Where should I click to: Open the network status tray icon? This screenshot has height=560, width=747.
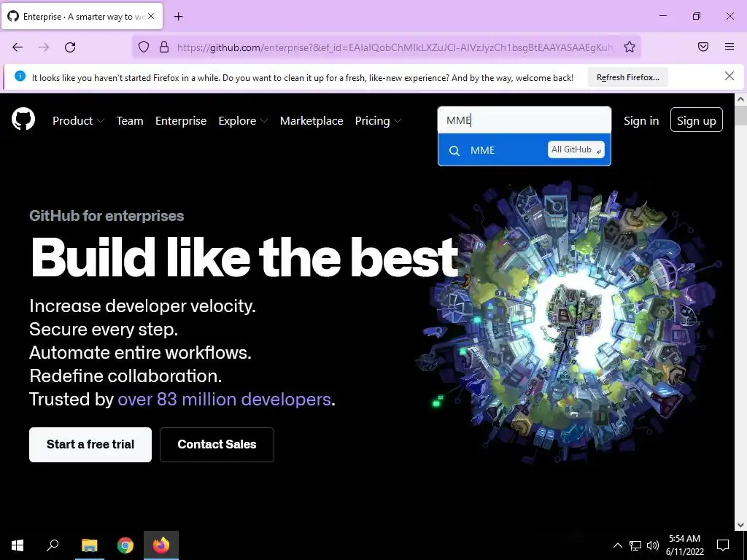pyautogui.click(x=635, y=545)
